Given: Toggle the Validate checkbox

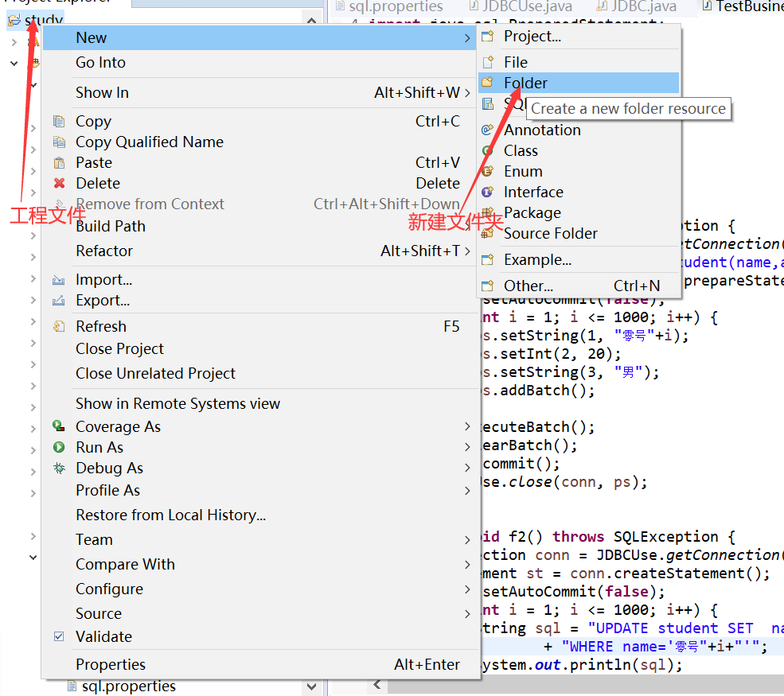Looking at the screenshot, I should (x=58, y=636).
